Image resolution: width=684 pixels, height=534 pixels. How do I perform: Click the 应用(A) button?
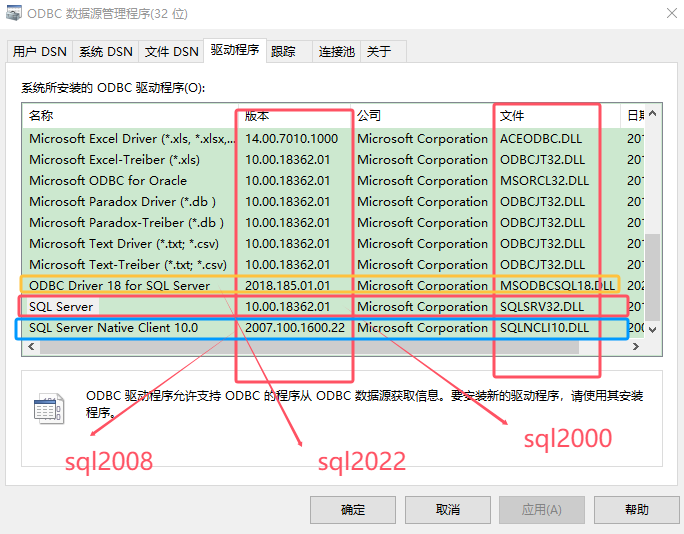(542, 510)
